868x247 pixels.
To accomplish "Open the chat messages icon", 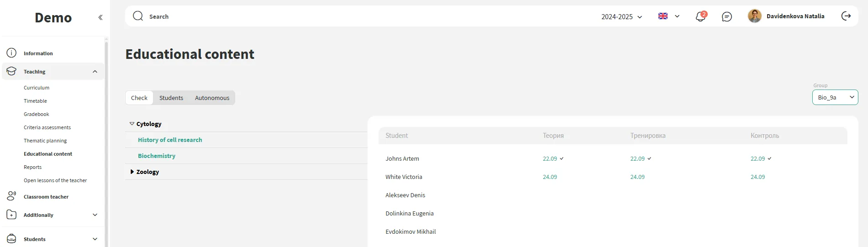I will click(x=726, y=17).
